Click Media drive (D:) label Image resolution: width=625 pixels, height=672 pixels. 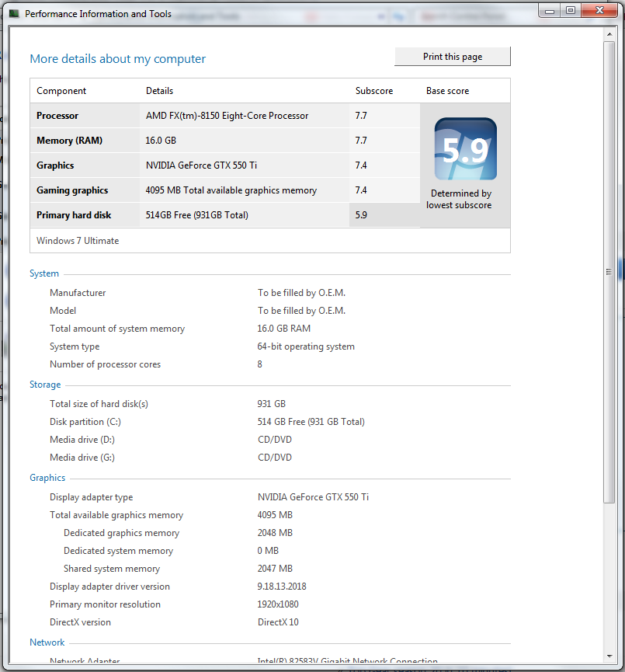pos(82,440)
